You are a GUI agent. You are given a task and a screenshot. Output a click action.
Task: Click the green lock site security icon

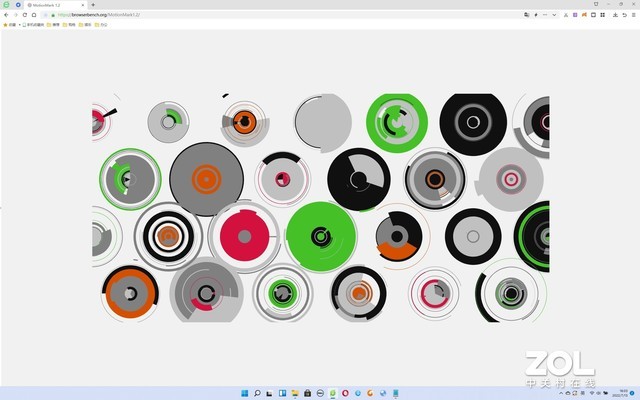(x=53, y=15)
